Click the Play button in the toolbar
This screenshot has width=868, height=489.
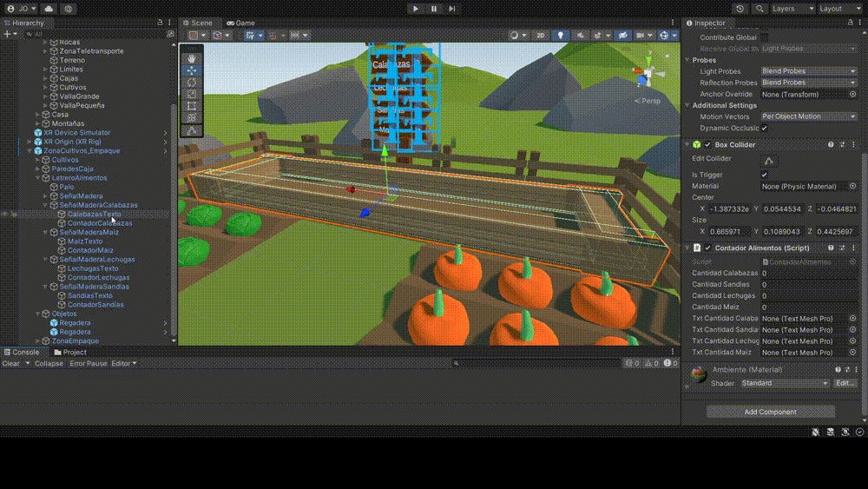click(x=416, y=9)
